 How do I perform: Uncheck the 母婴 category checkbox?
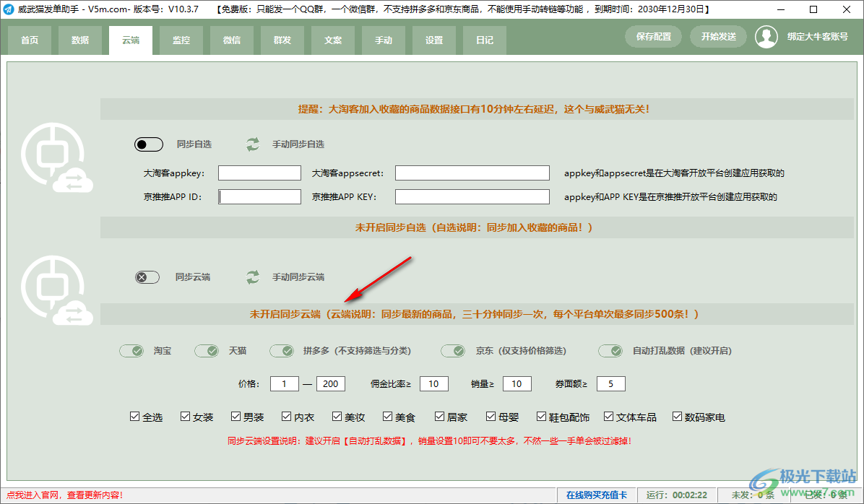[x=491, y=417]
